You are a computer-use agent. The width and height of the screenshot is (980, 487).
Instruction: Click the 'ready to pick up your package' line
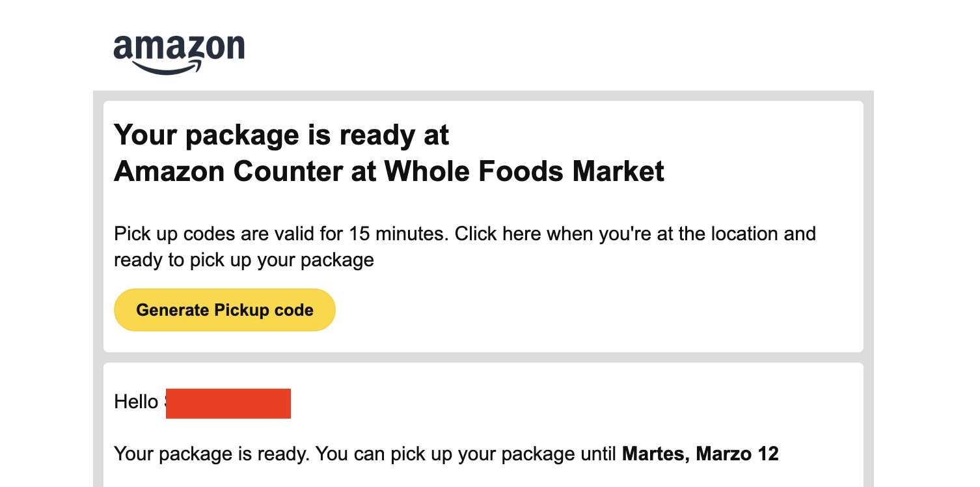click(243, 260)
